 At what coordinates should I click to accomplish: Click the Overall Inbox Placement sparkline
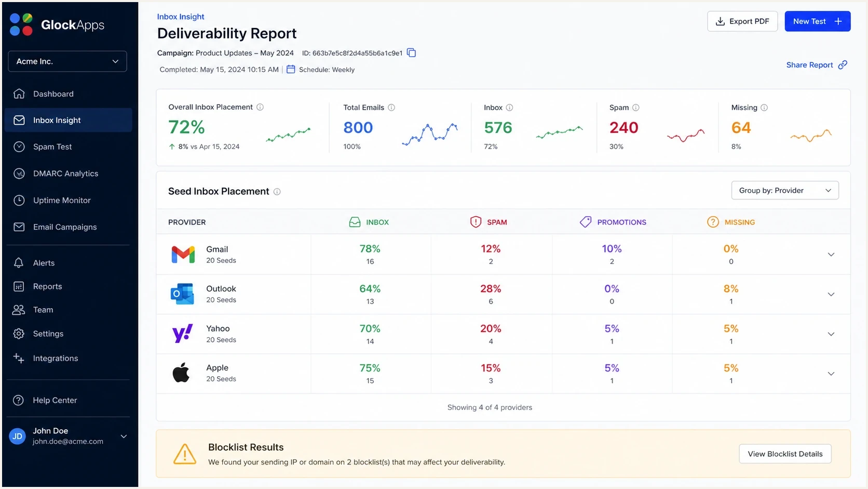click(x=288, y=134)
